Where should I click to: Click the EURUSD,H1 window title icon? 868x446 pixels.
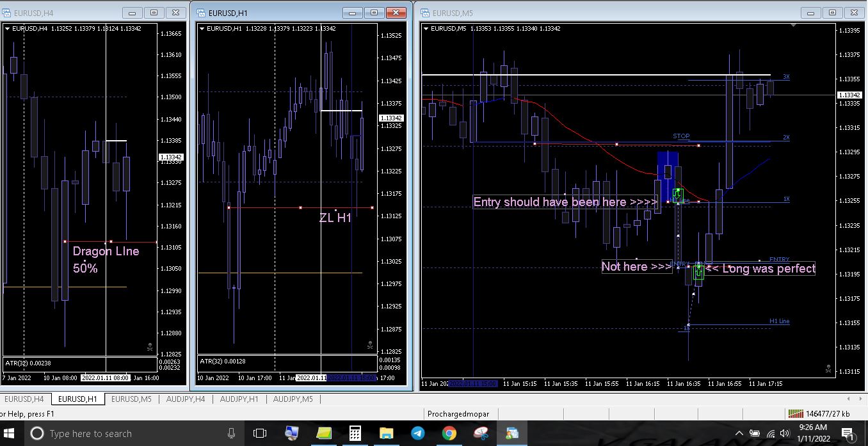[x=200, y=12]
